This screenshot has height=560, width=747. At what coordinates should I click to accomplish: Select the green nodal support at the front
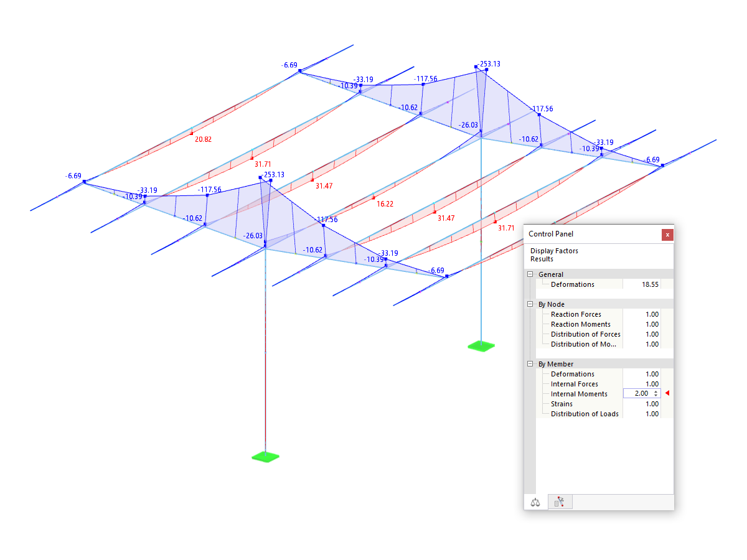pyautogui.click(x=265, y=456)
